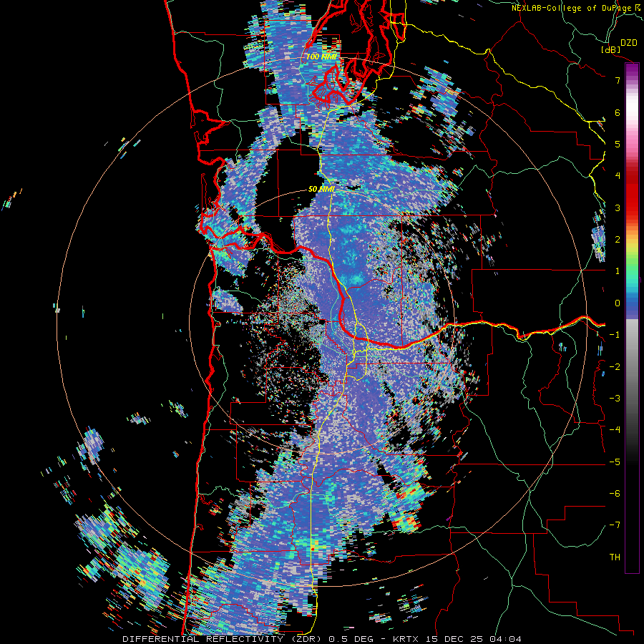The height and width of the screenshot is (644, 644).
Task: Click the [dB] units label
Action: [x=611, y=49]
